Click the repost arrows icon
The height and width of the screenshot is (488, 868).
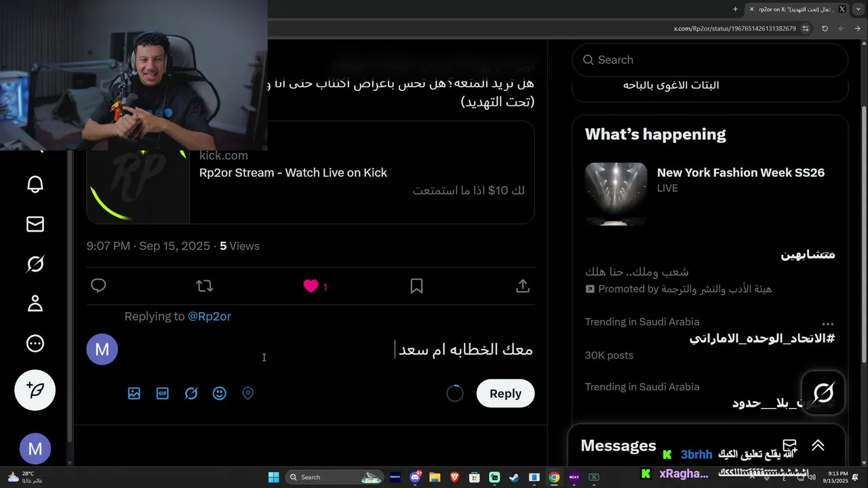(x=204, y=286)
